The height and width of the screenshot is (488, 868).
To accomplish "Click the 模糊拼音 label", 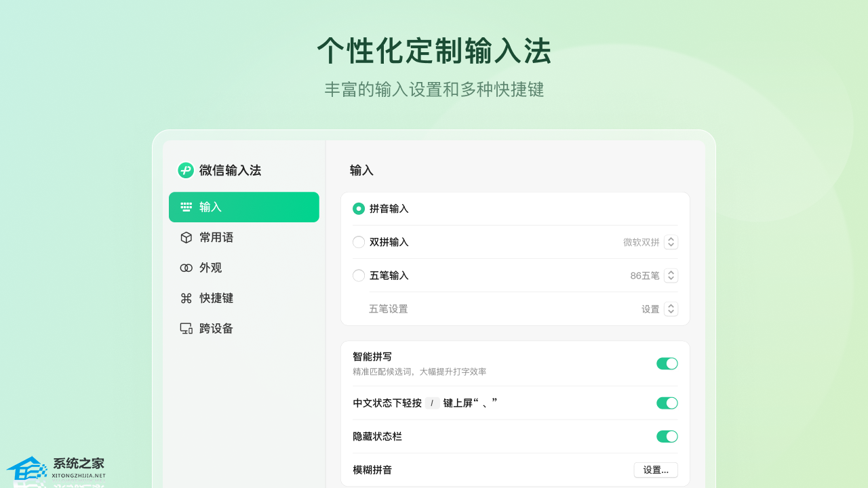I will 372,470.
